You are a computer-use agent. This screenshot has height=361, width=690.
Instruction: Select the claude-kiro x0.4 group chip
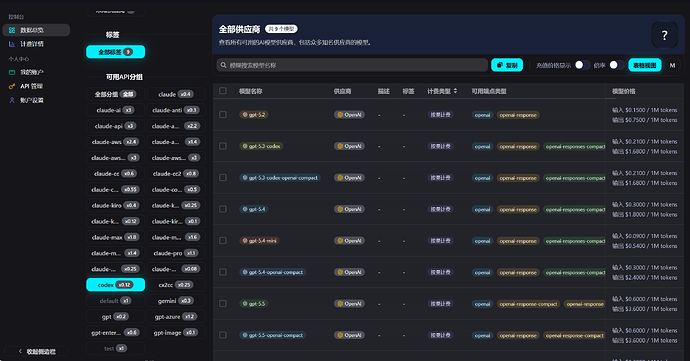[115, 205]
